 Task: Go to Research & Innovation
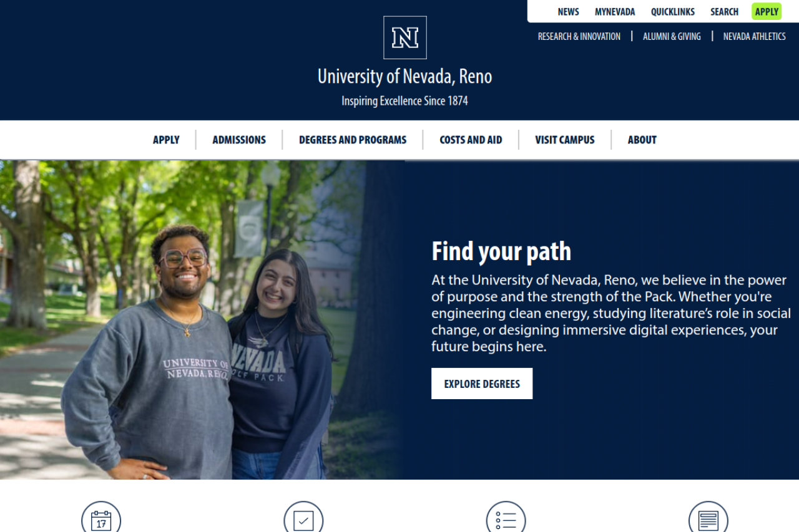tap(579, 37)
